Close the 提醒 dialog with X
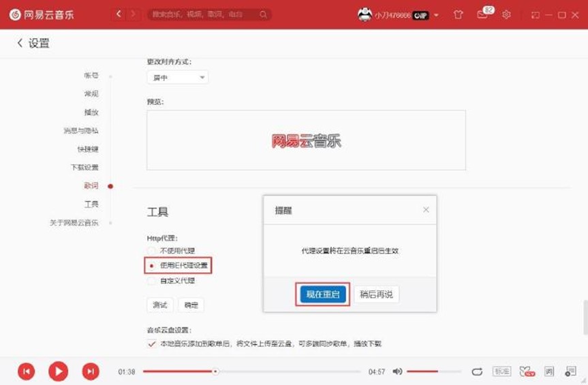This screenshot has height=385, width=588. coord(426,210)
